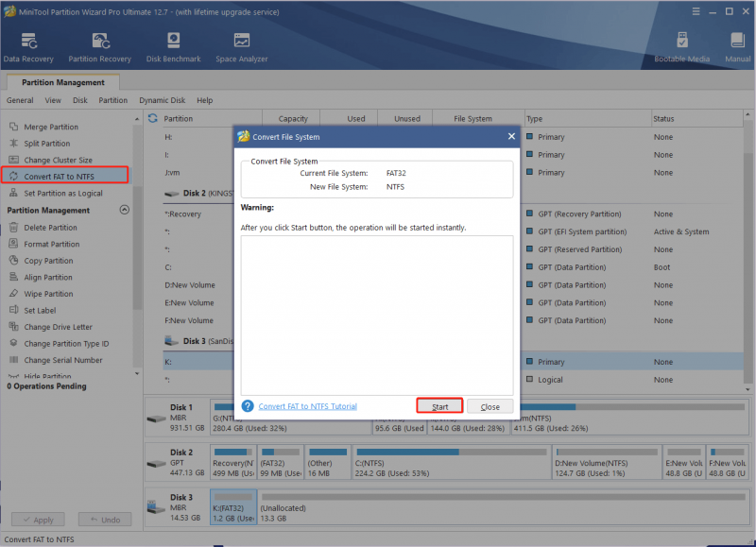Choose Wipe Partition

(x=48, y=294)
